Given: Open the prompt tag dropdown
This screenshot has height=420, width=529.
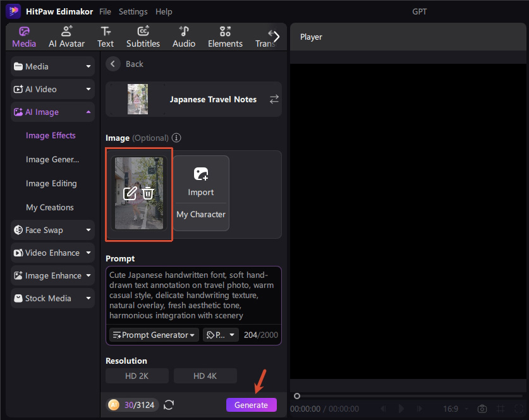Looking at the screenshot, I should tap(221, 335).
